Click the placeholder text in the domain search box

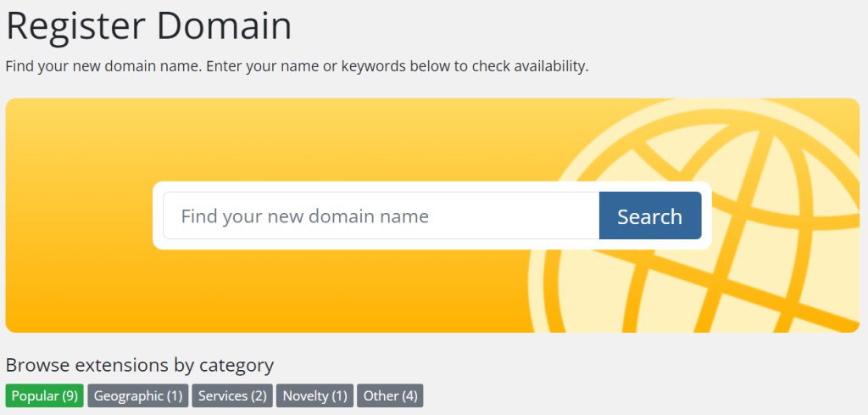pos(305,216)
